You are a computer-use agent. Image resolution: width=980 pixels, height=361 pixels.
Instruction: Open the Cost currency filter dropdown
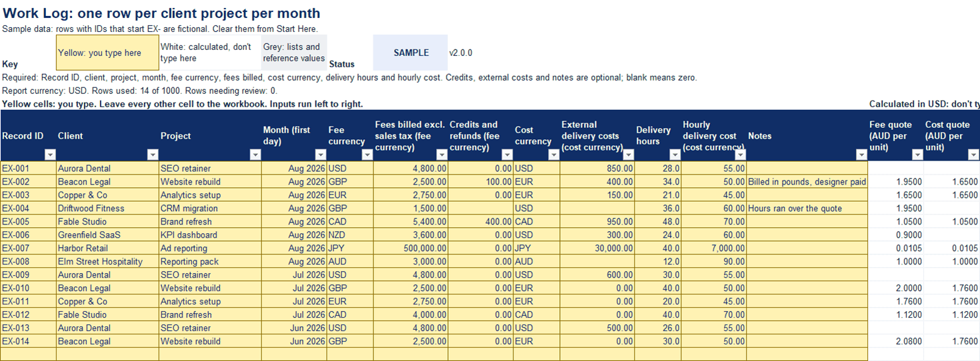pos(554,155)
